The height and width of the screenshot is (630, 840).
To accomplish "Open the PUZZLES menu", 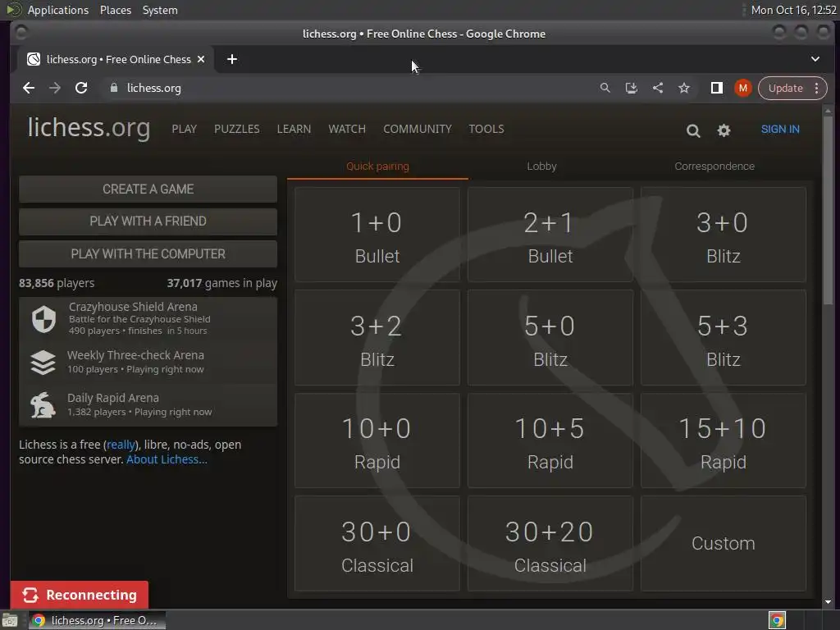I will 237,129.
